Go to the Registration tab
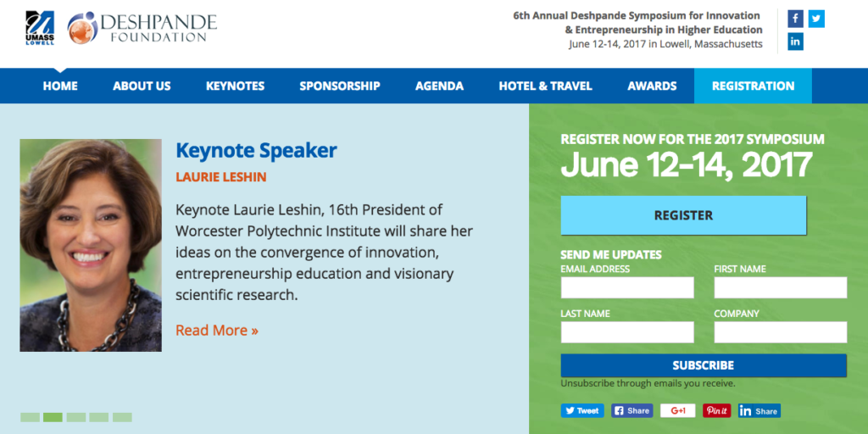Screen dimensions: 868x434 pyautogui.click(x=753, y=86)
